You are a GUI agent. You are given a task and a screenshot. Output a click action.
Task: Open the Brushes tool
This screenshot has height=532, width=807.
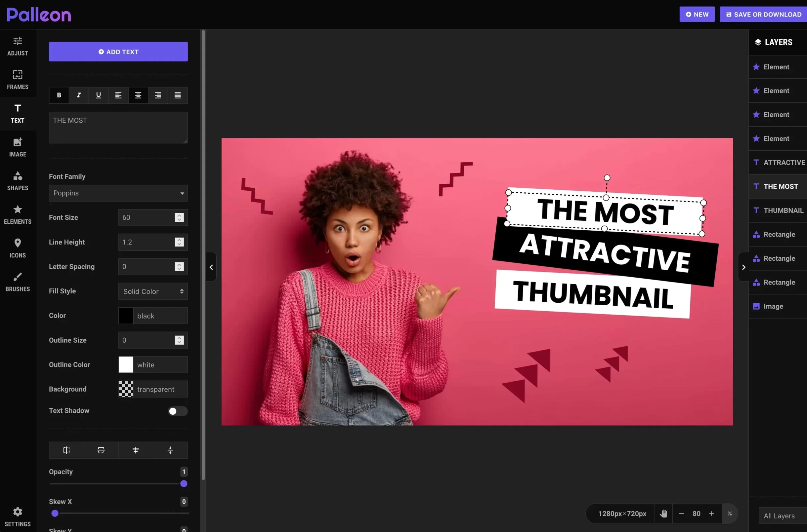click(18, 282)
